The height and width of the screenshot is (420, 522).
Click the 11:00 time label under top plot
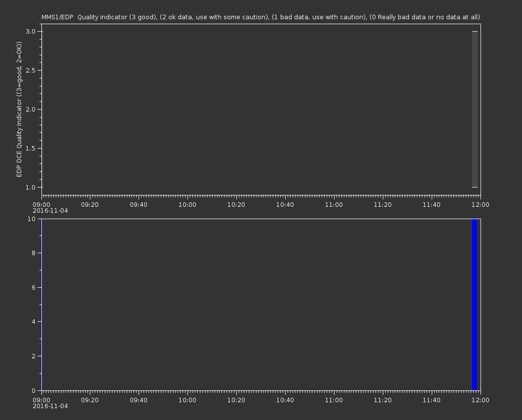tap(334, 204)
